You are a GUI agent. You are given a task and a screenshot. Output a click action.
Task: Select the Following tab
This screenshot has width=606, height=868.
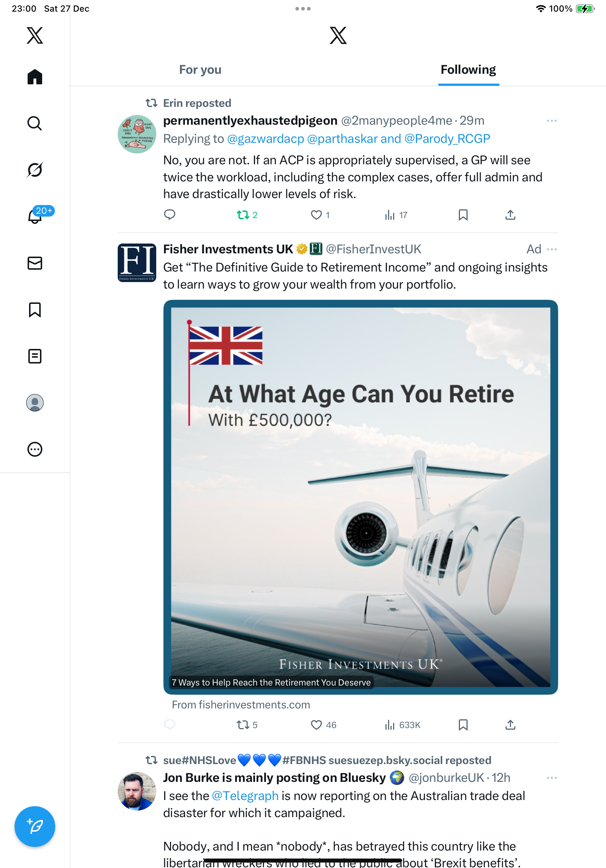pyautogui.click(x=468, y=70)
